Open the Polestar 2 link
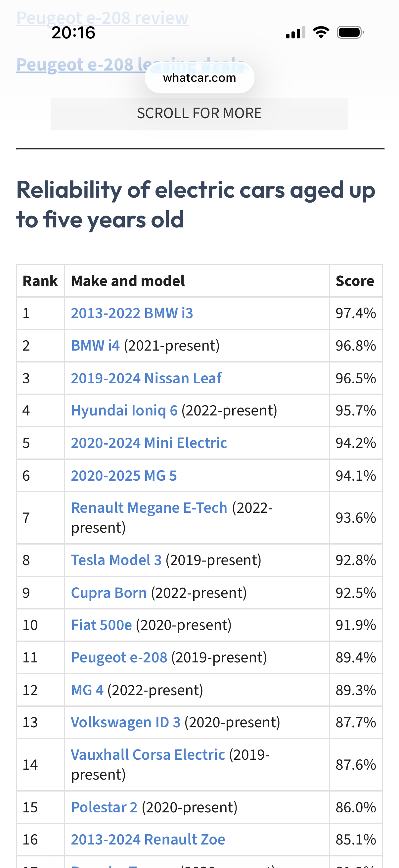This screenshot has width=399, height=868. pos(104,807)
